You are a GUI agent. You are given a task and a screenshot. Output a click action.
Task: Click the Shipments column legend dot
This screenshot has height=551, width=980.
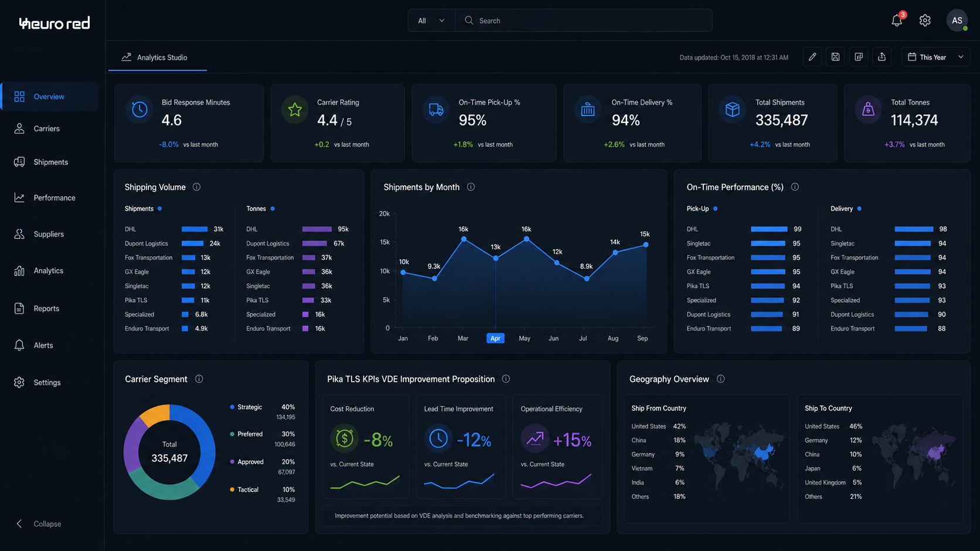click(x=159, y=209)
